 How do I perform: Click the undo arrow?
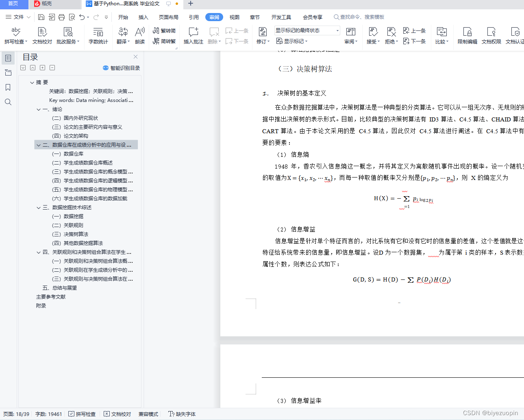point(82,17)
